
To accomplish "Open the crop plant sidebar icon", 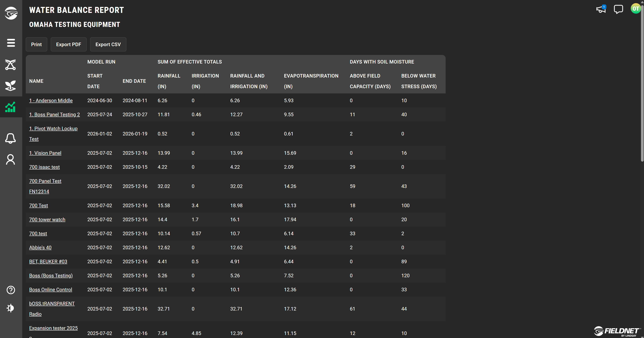I will 11,86.
